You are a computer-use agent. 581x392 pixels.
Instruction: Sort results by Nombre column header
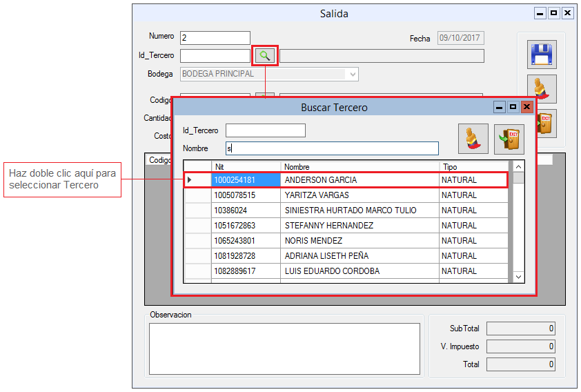[x=360, y=166]
